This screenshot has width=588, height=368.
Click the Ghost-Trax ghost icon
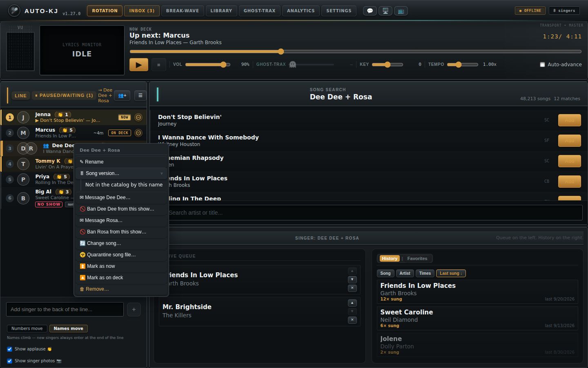[x=292, y=64]
